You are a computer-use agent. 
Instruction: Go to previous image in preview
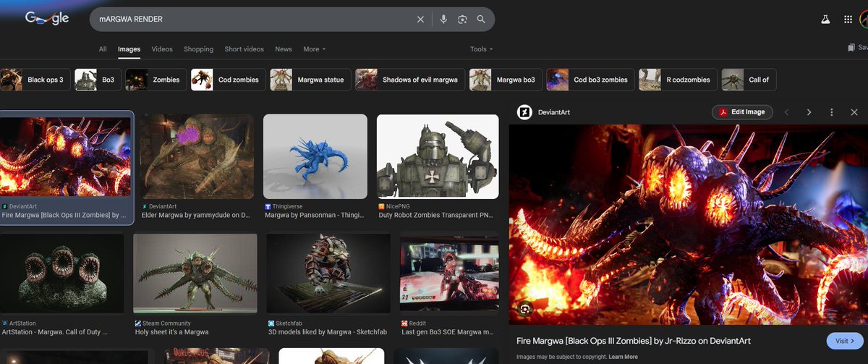click(x=787, y=112)
